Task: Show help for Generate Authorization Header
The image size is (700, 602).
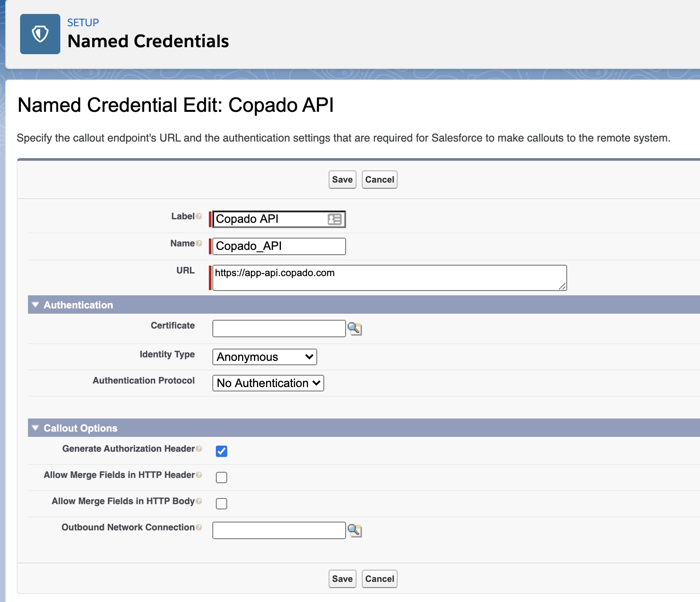Action: click(199, 449)
